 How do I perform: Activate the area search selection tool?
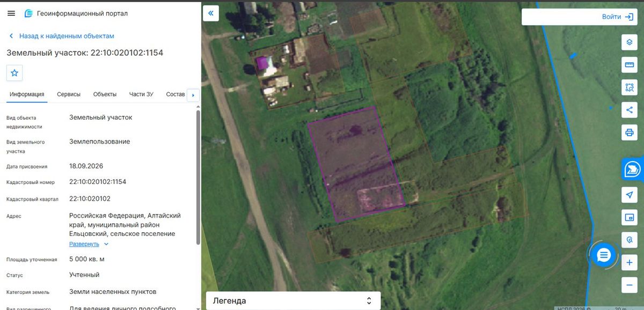point(630,87)
